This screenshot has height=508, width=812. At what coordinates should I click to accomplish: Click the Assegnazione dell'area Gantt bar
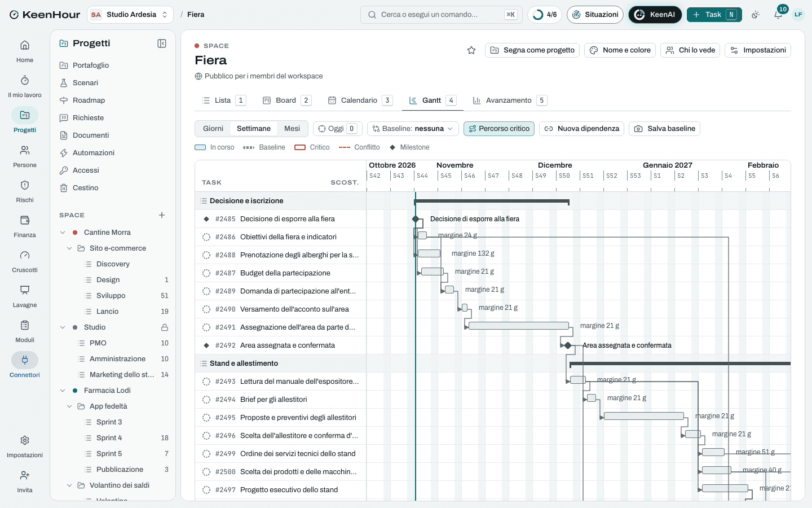click(x=519, y=326)
